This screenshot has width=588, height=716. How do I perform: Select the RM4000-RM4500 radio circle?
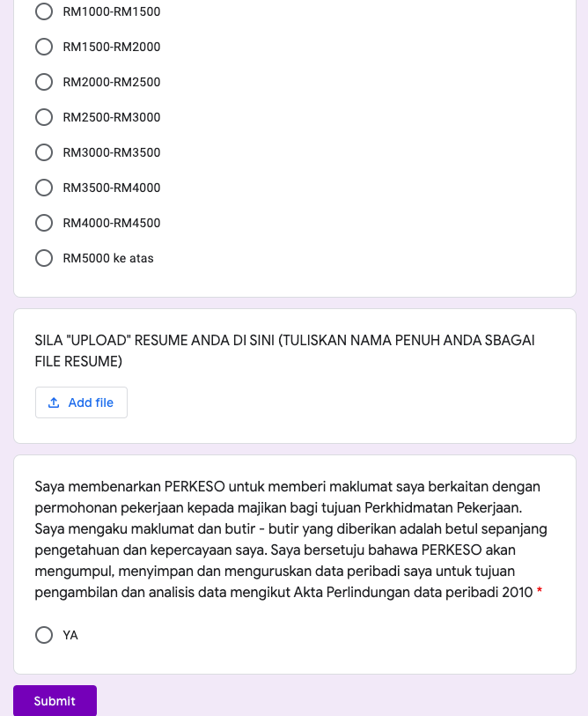(x=44, y=223)
